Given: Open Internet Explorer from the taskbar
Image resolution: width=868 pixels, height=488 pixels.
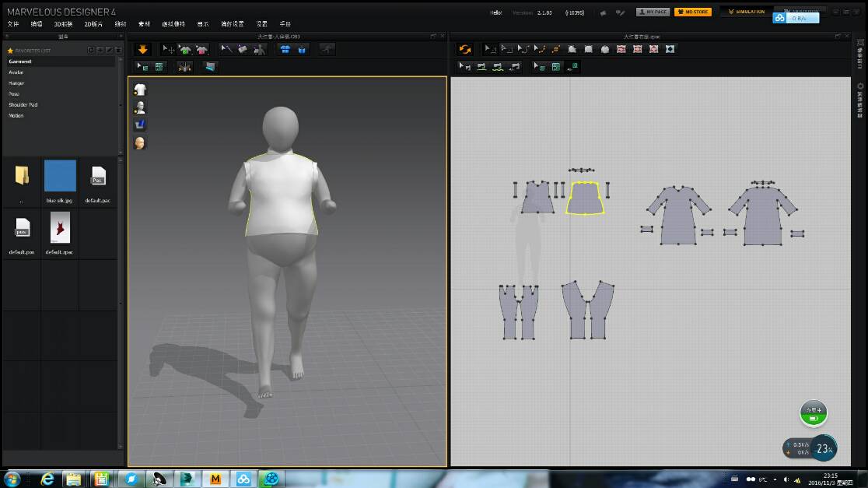Looking at the screenshot, I should (x=46, y=479).
